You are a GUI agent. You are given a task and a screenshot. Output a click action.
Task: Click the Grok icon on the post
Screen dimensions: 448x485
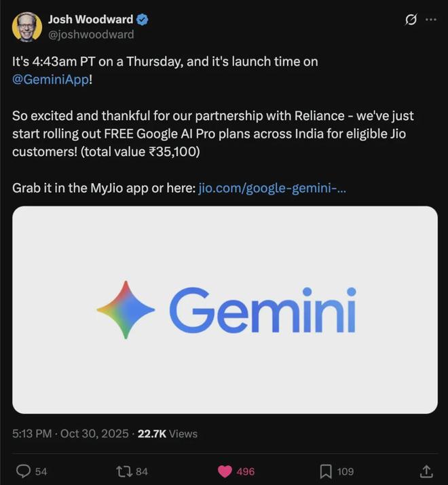tap(410, 20)
